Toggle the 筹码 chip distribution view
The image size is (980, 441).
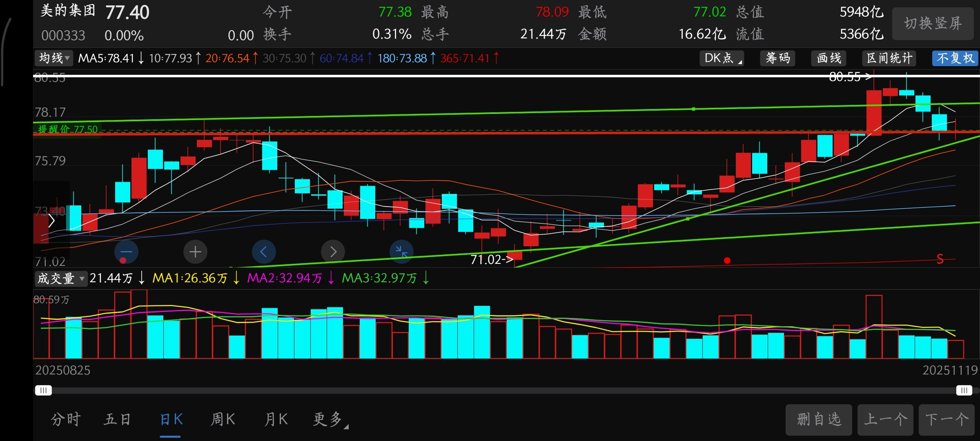[778, 58]
